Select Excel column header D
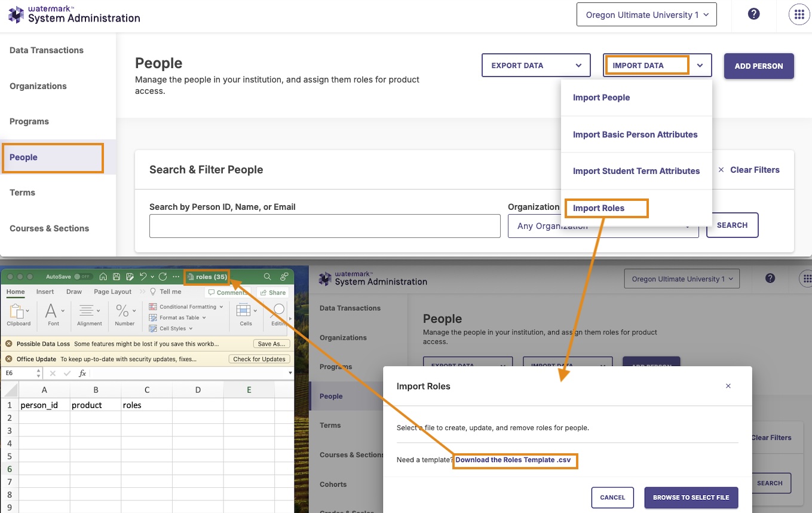Screen dimensions: 812x513 pos(198,390)
